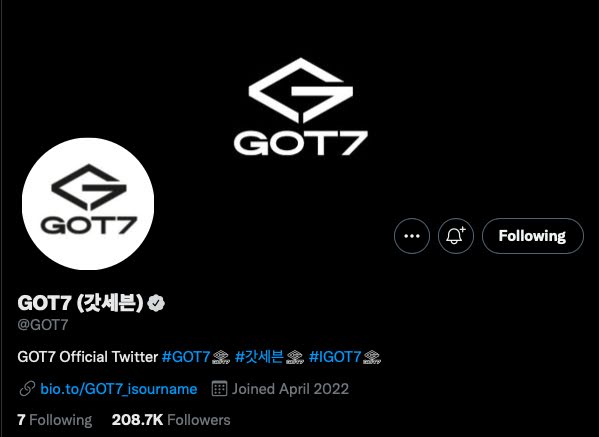Click the logo emoji after #IGOT7

click(x=372, y=357)
